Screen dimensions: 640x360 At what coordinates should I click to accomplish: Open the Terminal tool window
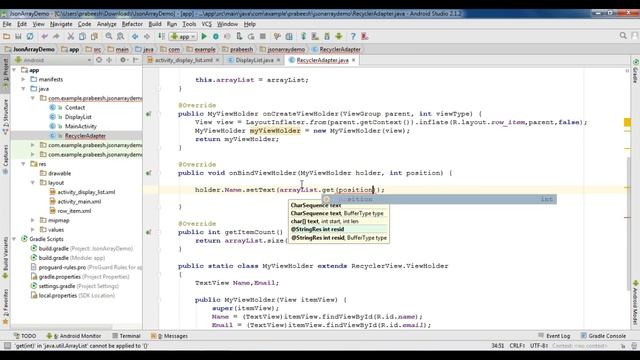tap(127, 336)
